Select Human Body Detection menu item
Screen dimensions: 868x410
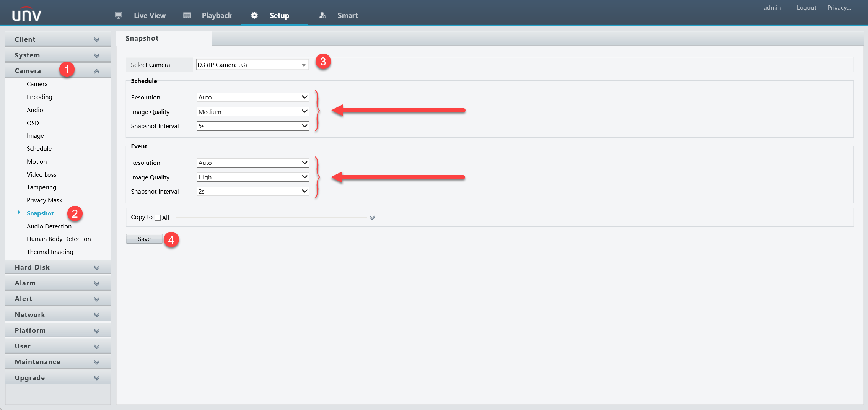(x=59, y=239)
